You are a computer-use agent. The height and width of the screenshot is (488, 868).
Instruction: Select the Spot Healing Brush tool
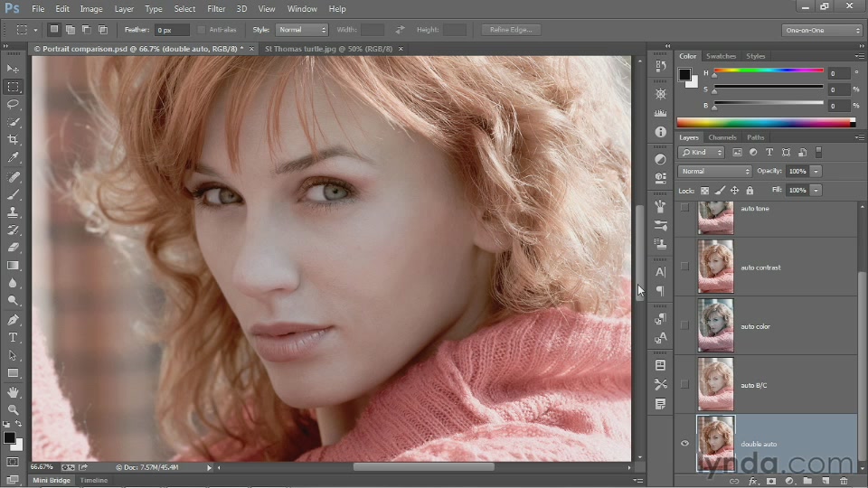click(13, 177)
